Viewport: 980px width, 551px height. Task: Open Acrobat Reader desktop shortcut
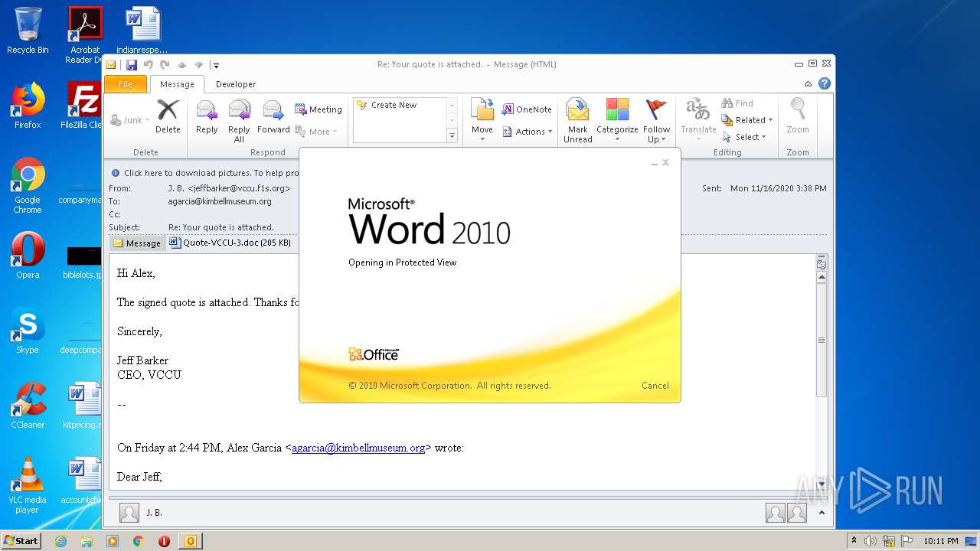[84, 34]
